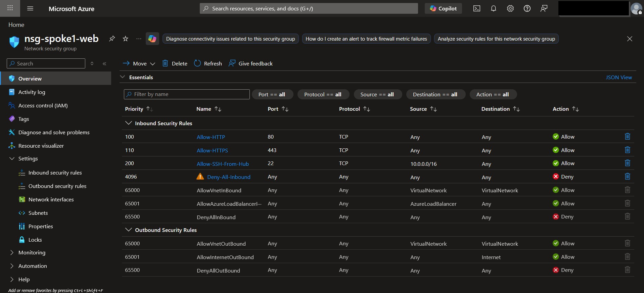This screenshot has height=293, width=644.
Task: Sort rules by Protocol column arrows
Action: (367, 109)
